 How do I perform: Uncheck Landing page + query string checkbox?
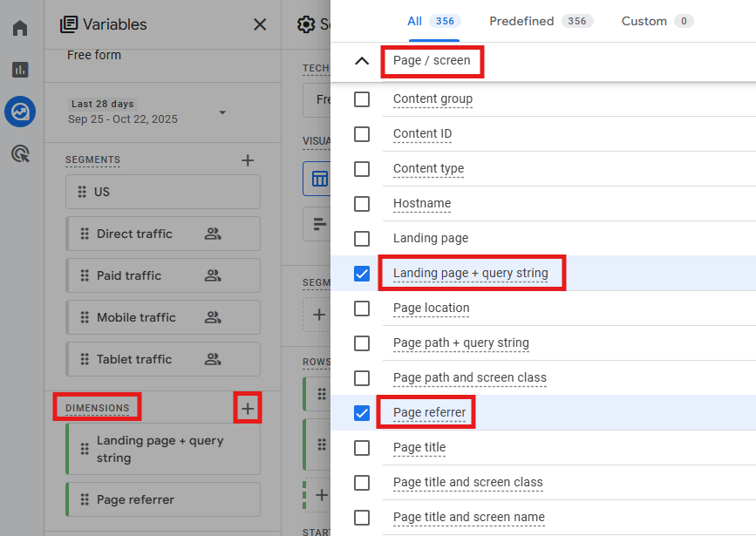click(362, 274)
